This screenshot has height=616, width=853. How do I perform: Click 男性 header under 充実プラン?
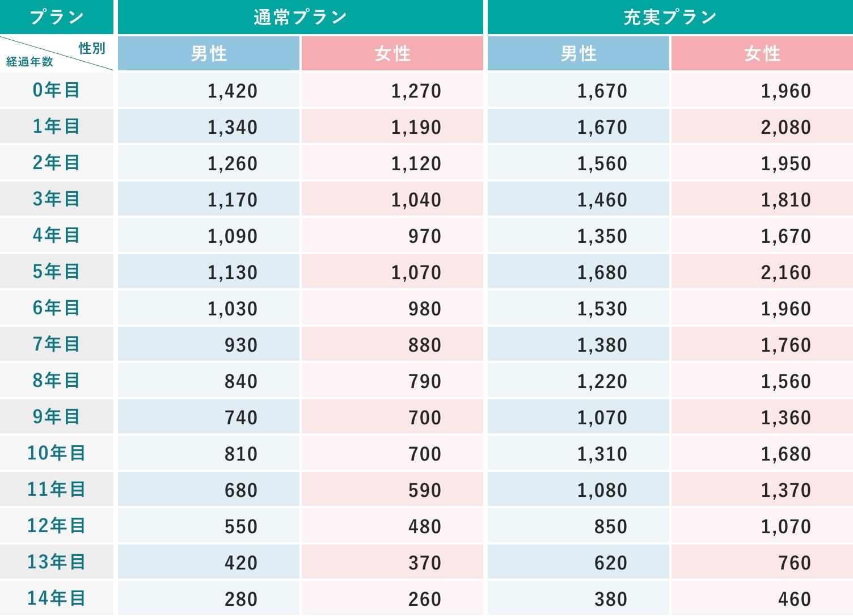578,54
